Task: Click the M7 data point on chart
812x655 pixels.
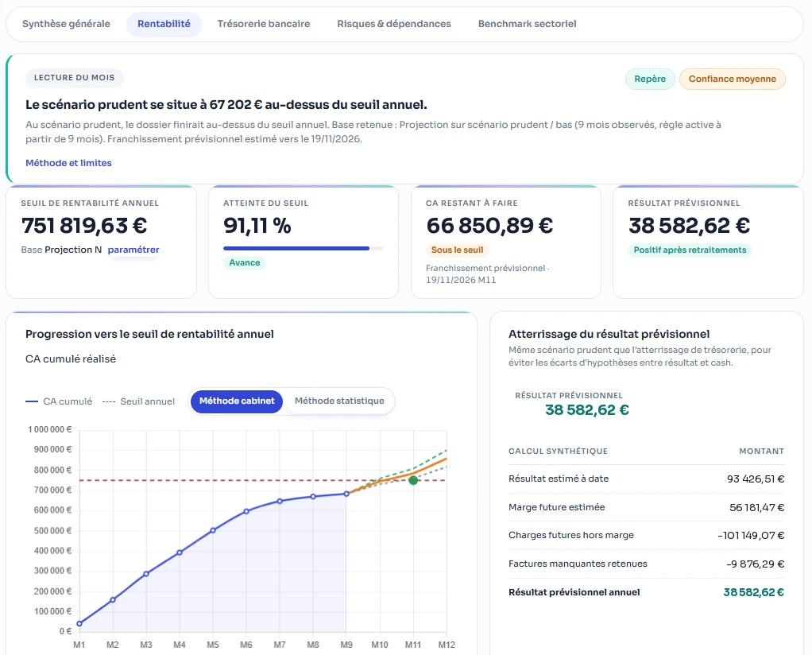Action: pyautogui.click(x=280, y=501)
